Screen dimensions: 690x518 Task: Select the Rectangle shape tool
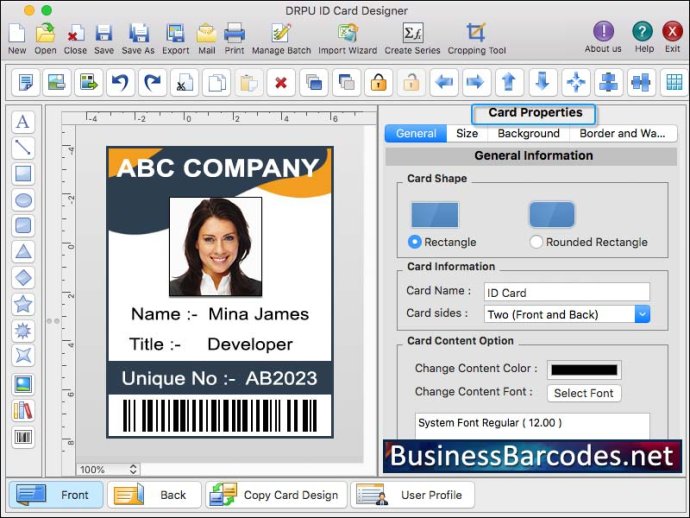(x=23, y=174)
